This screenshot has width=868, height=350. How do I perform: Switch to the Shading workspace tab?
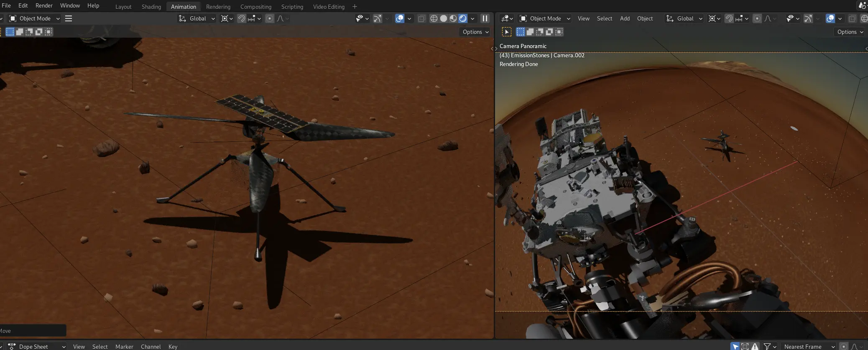click(151, 7)
